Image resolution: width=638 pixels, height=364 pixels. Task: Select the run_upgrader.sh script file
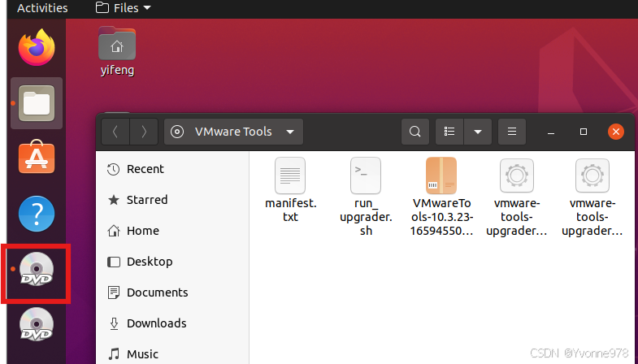pyautogui.click(x=366, y=197)
